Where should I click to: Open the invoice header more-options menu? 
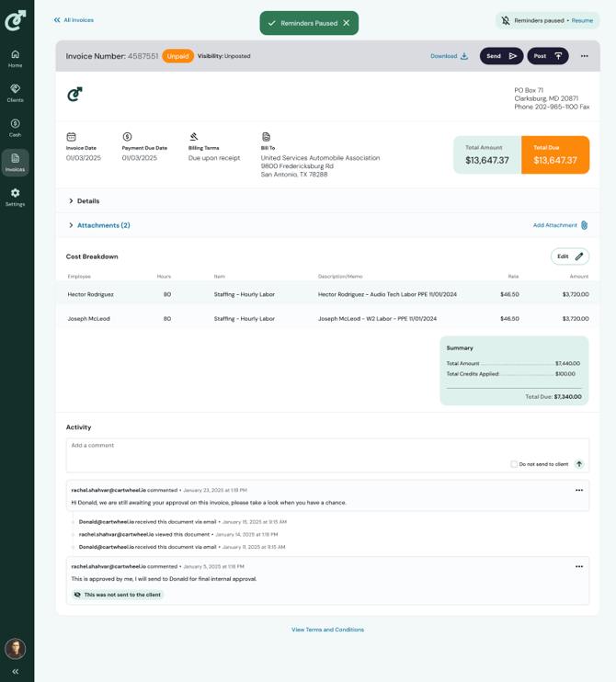[584, 56]
